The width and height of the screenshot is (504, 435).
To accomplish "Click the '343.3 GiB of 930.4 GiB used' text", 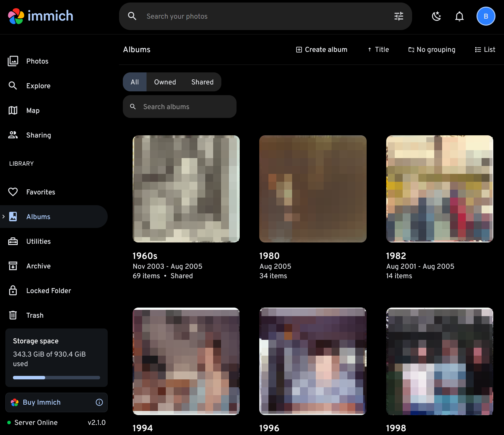I will pos(49,359).
